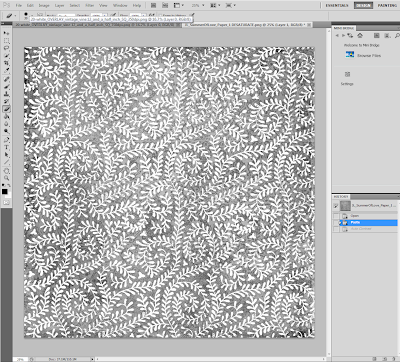Click the Mini Bridge Settings icon

[347, 74]
